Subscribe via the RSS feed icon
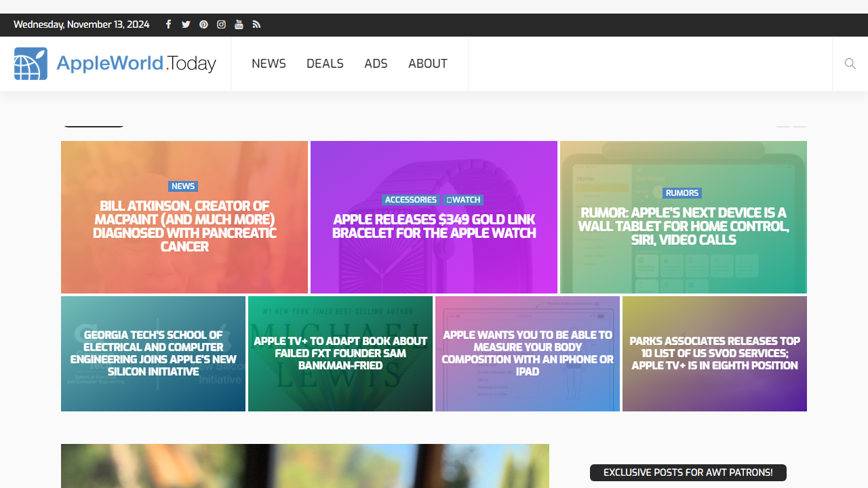The width and height of the screenshot is (868, 488). [256, 24]
